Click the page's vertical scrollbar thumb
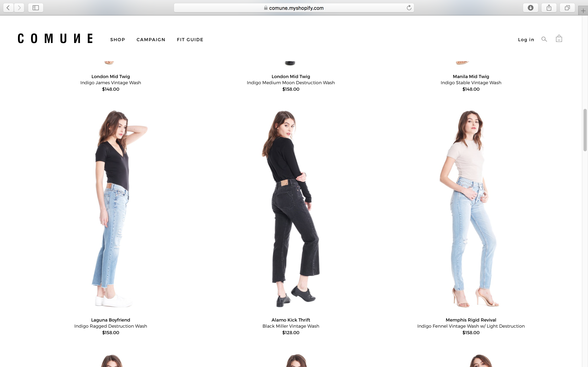The image size is (588, 367). [585, 130]
